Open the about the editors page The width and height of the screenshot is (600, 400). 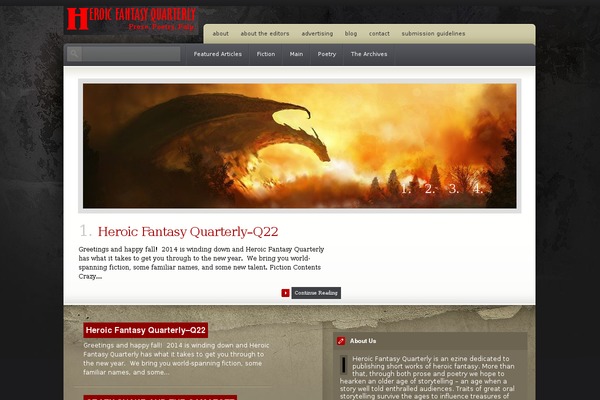[x=265, y=34]
